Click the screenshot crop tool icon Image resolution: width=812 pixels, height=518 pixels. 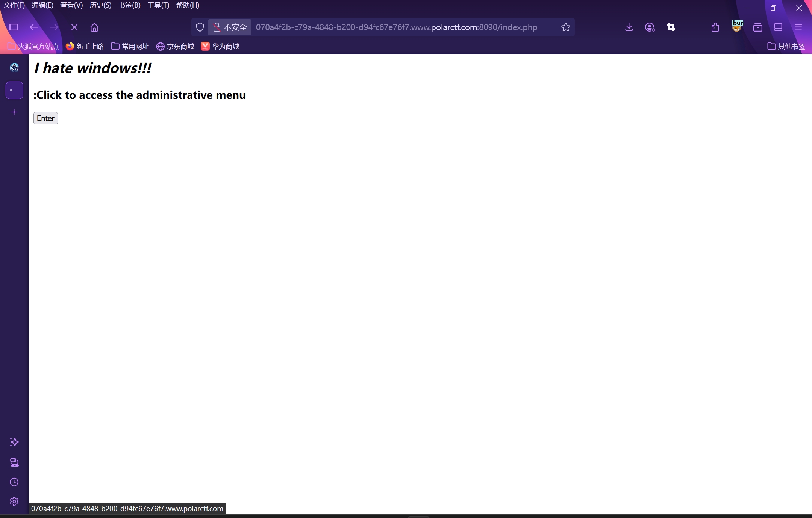pos(671,27)
